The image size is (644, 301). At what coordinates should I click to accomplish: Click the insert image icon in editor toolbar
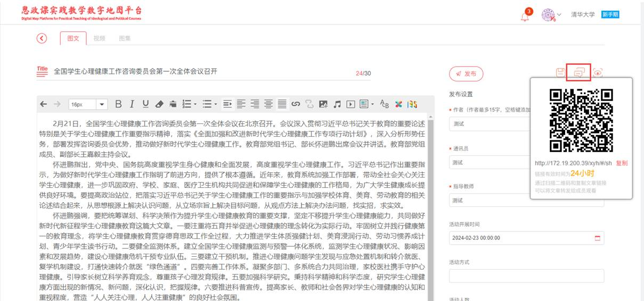pyautogui.click(x=323, y=104)
